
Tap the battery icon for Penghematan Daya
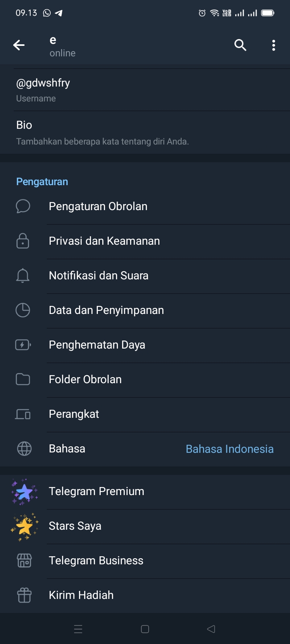pos(23,345)
